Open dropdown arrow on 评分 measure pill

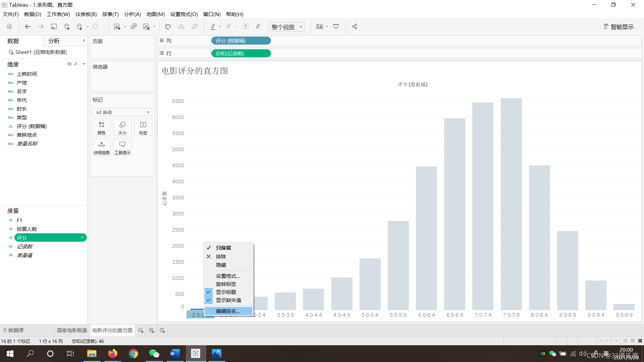(x=82, y=238)
